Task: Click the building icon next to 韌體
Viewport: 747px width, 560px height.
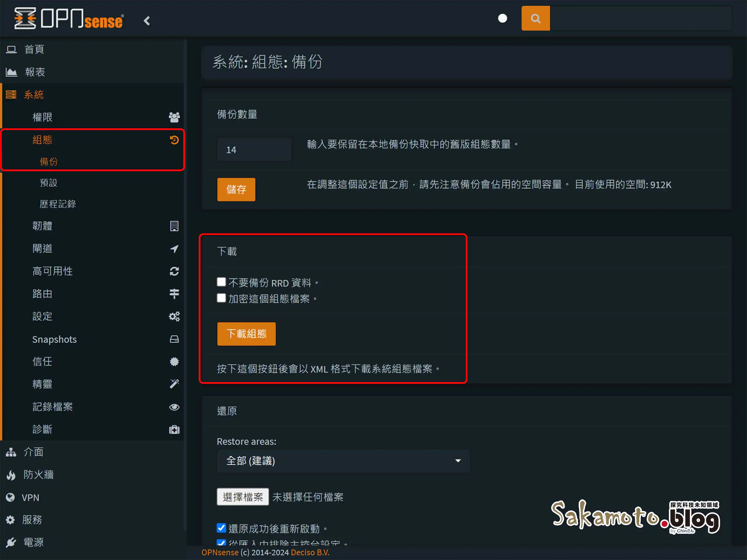Action: [174, 226]
